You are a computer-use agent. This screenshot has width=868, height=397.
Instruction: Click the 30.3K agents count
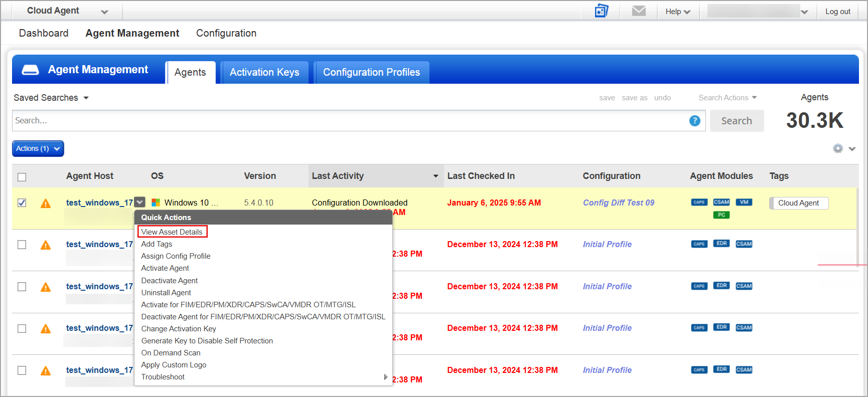coord(815,120)
